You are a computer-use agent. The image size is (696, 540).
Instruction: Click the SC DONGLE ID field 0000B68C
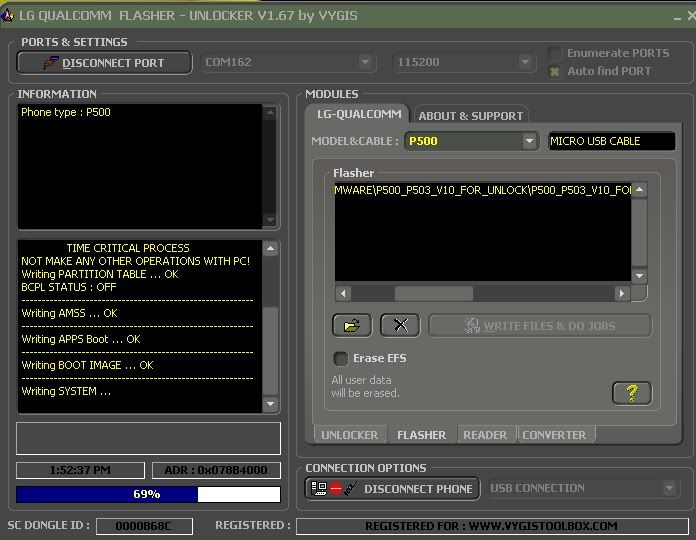tap(144, 526)
